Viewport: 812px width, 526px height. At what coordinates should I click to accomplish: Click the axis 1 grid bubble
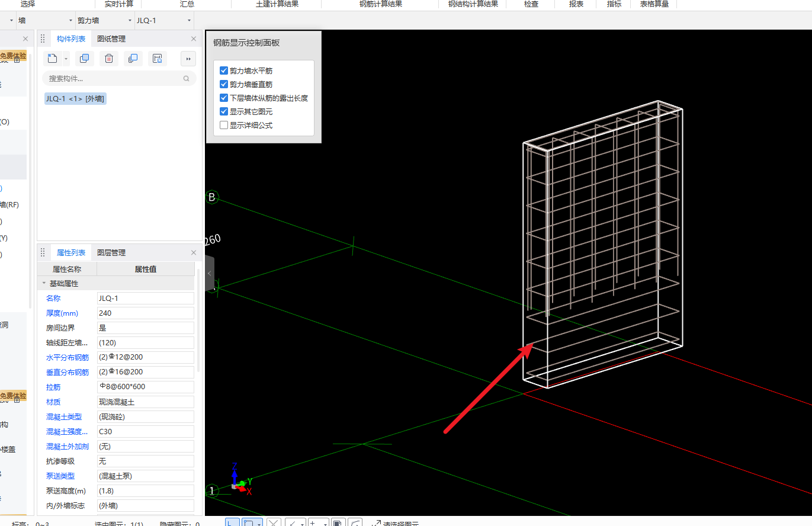pyautogui.click(x=211, y=491)
